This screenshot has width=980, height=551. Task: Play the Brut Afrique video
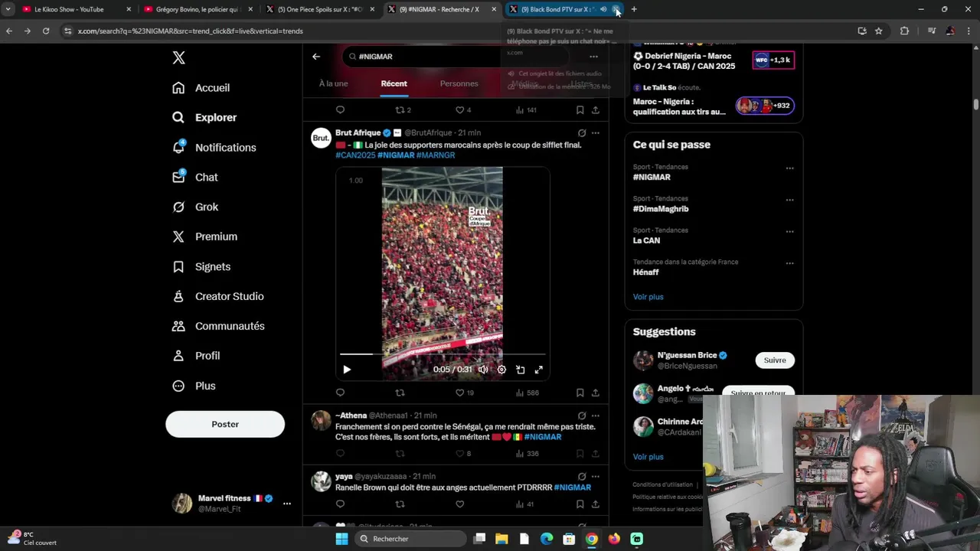tap(347, 370)
